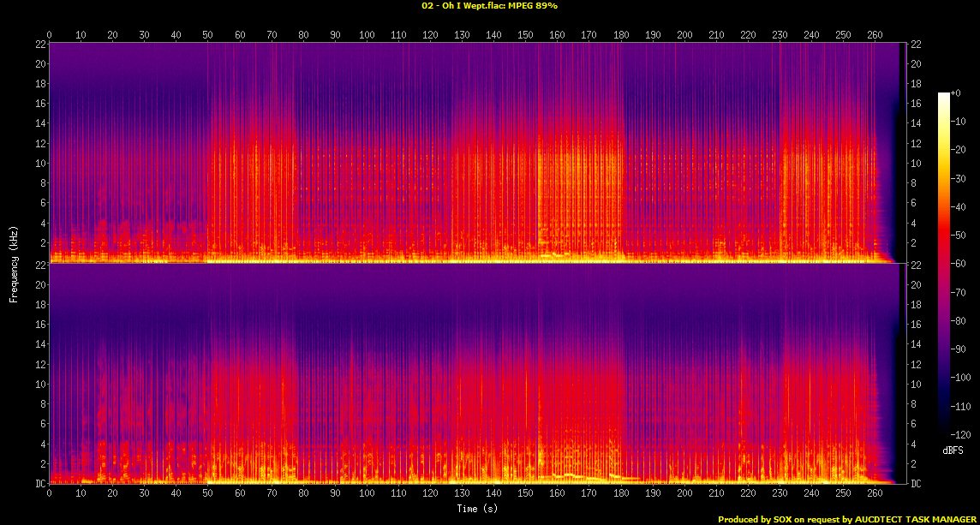Screen dimensions: 980x525
Task: Click the 0 mark on the bottom time axis
Action: [50, 494]
